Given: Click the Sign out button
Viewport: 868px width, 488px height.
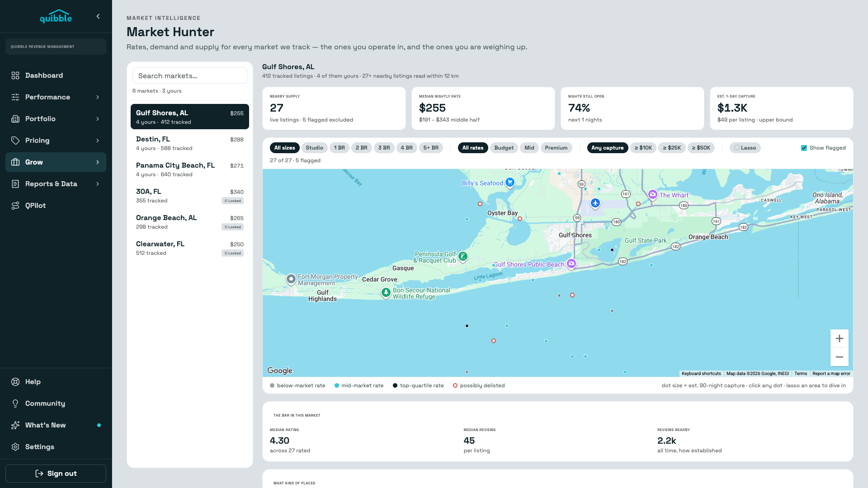Looking at the screenshot, I should pyautogui.click(x=56, y=474).
